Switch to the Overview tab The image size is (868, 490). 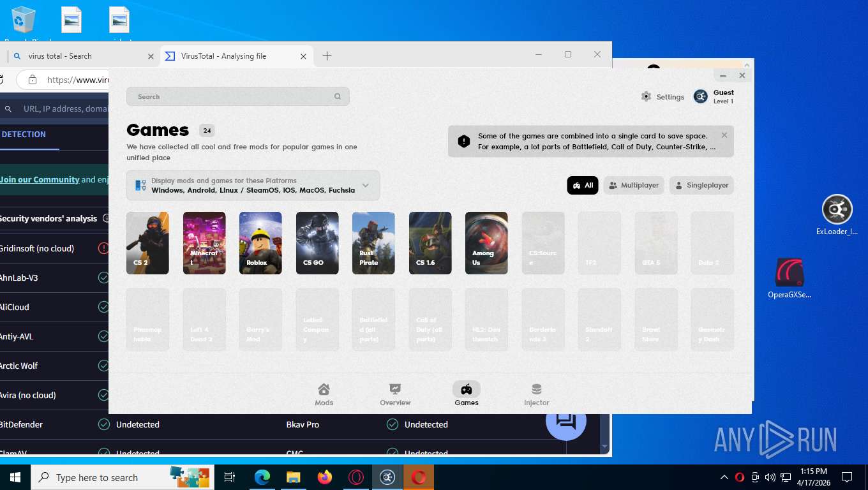coord(395,394)
